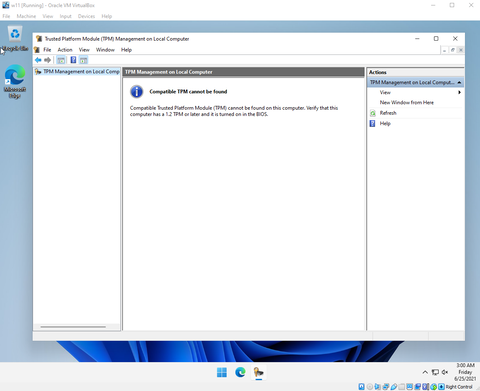Open the Help menu in TPM console
The image size is (480, 391).
(126, 50)
